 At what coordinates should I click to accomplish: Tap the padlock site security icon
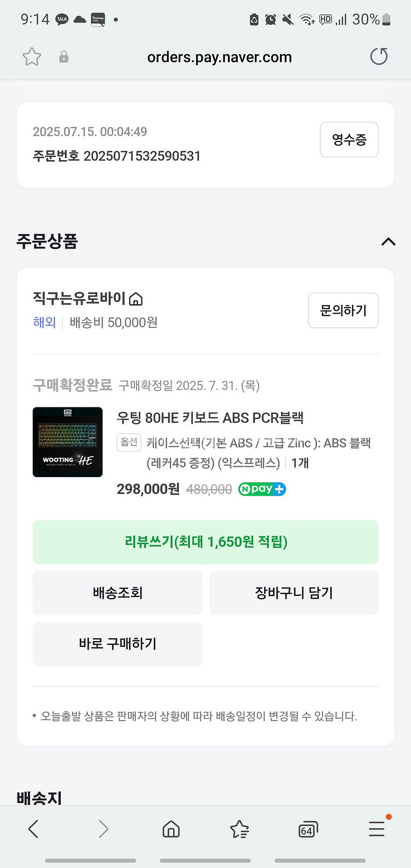pos(64,56)
